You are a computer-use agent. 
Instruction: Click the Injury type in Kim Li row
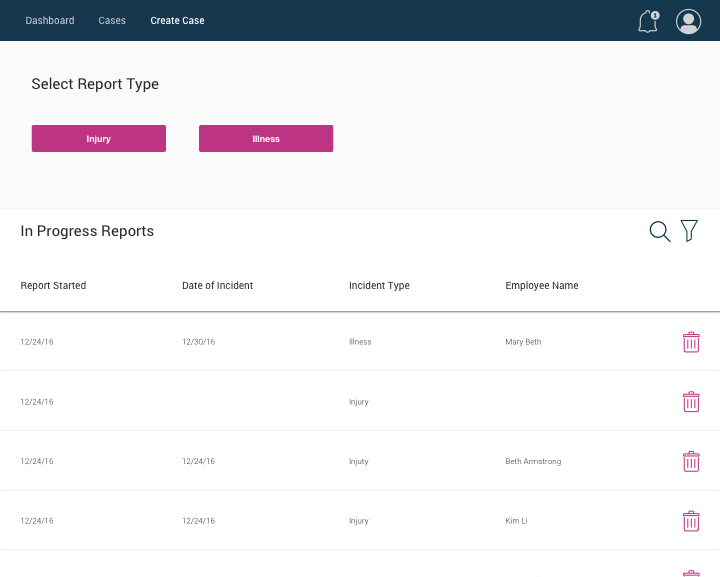359,521
